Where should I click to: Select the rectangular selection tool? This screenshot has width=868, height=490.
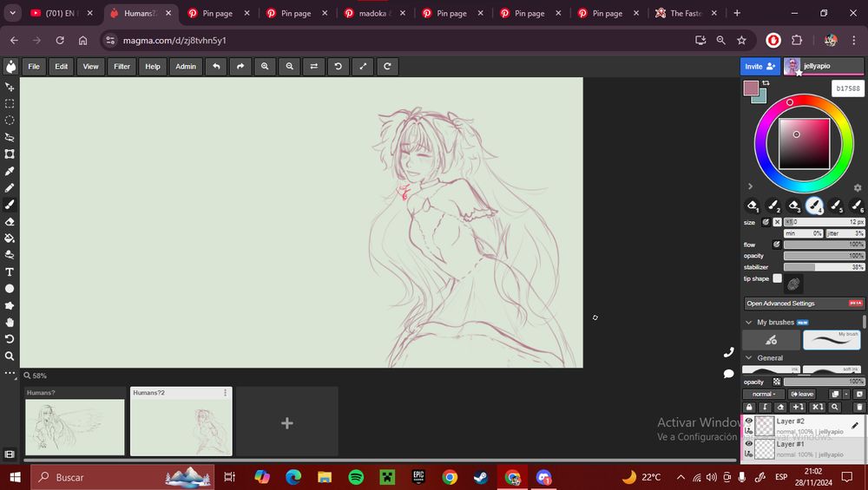click(10, 103)
